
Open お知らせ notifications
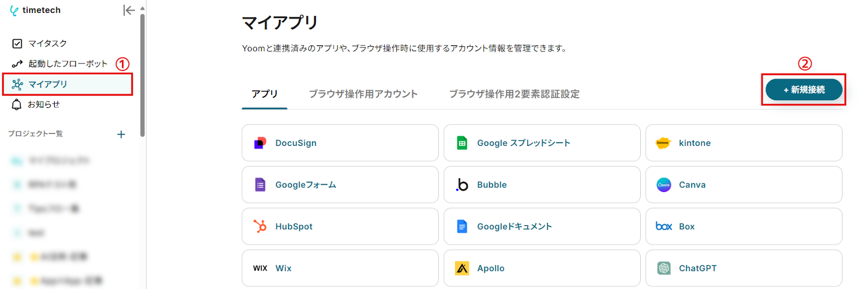click(x=43, y=105)
